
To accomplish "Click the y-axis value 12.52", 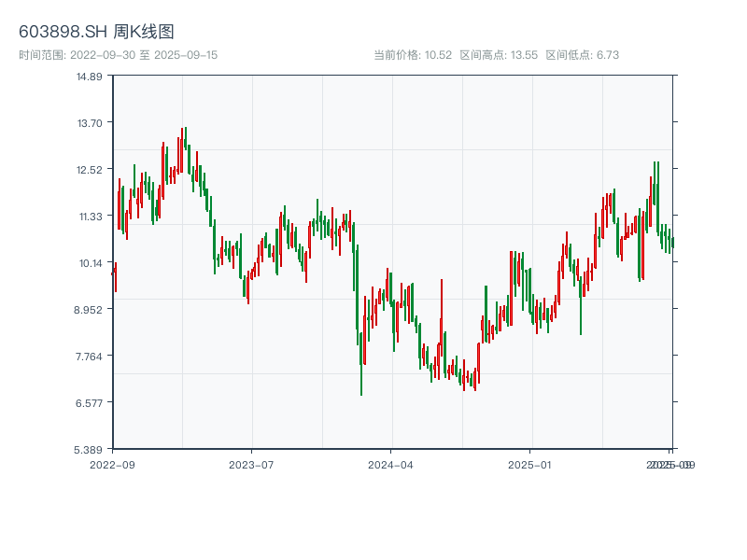I will tap(90, 170).
